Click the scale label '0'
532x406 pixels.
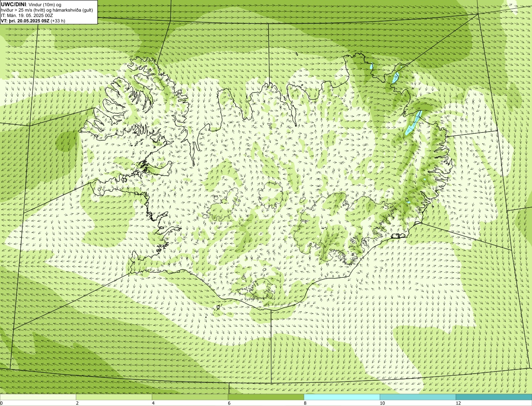coord(1,403)
